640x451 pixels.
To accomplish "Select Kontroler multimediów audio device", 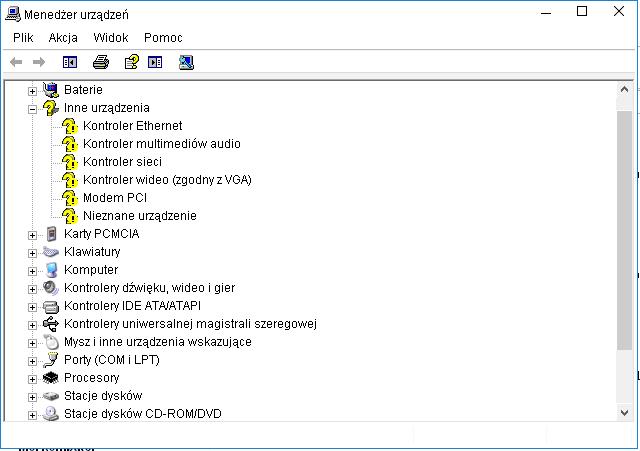I will [x=162, y=144].
